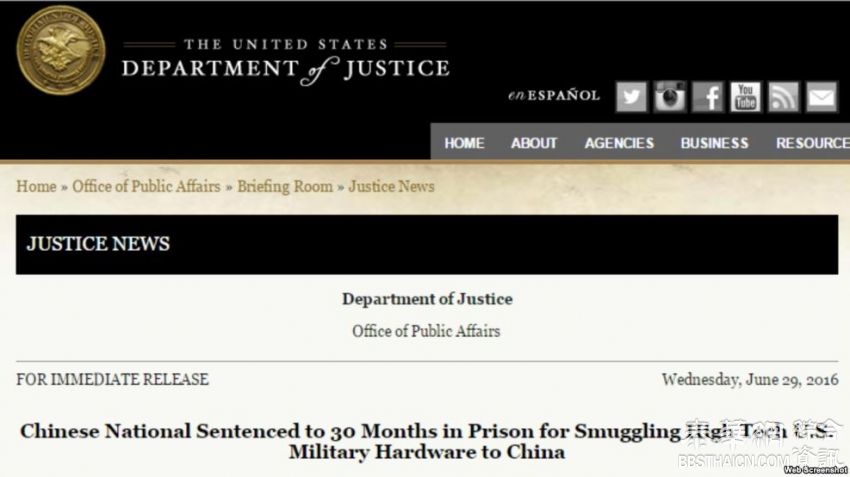850x477 pixels.
Task: Visit the YouTube channel icon
Action: pyautogui.click(x=745, y=96)
